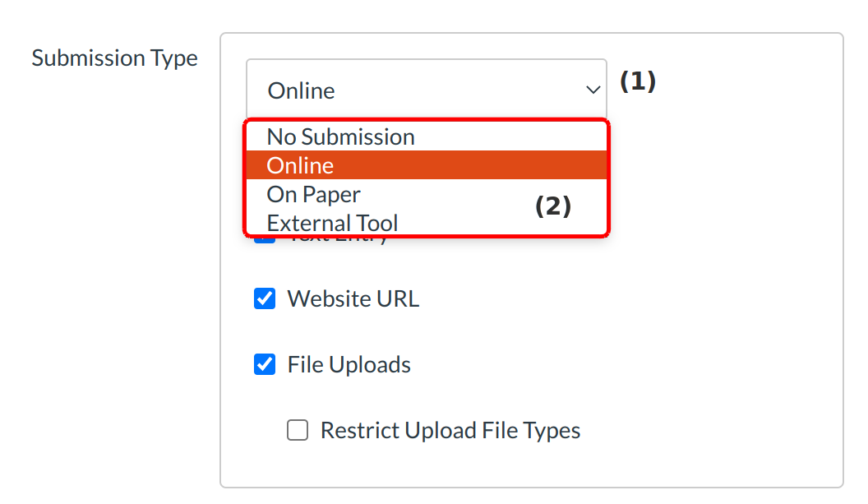Click the blue checkmark icon beside Website URL

(x=265, y=298)
